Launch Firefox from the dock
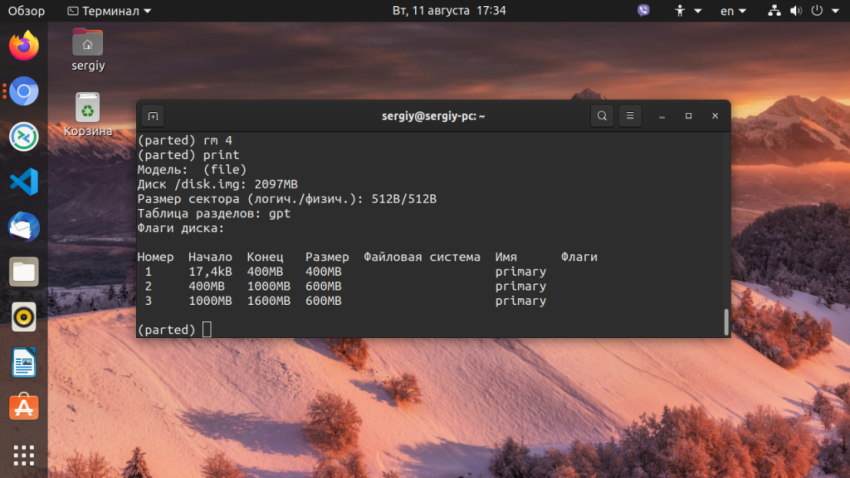Screen dimensions: 850x478 coord(24,46)
